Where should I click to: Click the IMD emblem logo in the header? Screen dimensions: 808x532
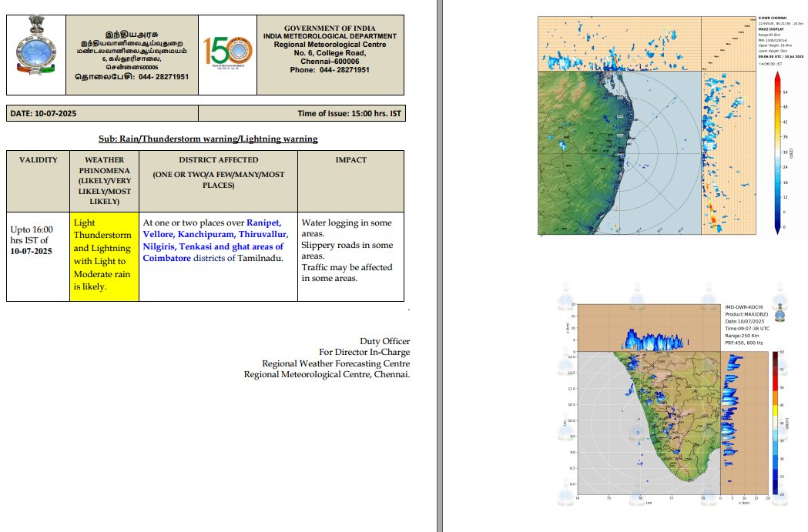(x=35, y=46)
